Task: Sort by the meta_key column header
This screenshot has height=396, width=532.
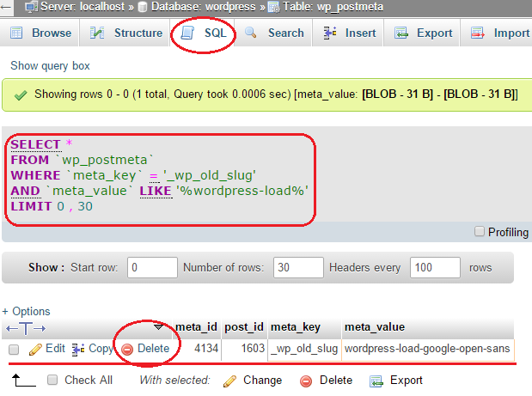Action: click(x=294, y=326)
